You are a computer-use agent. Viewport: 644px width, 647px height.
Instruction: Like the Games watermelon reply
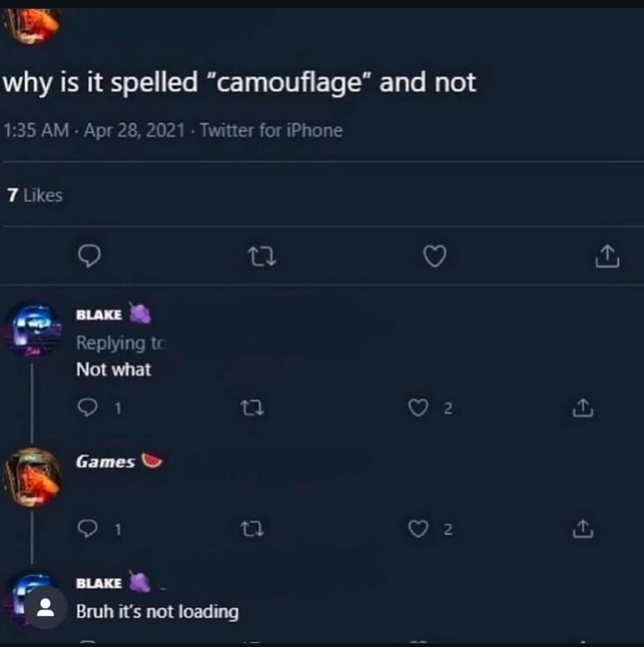418,529
